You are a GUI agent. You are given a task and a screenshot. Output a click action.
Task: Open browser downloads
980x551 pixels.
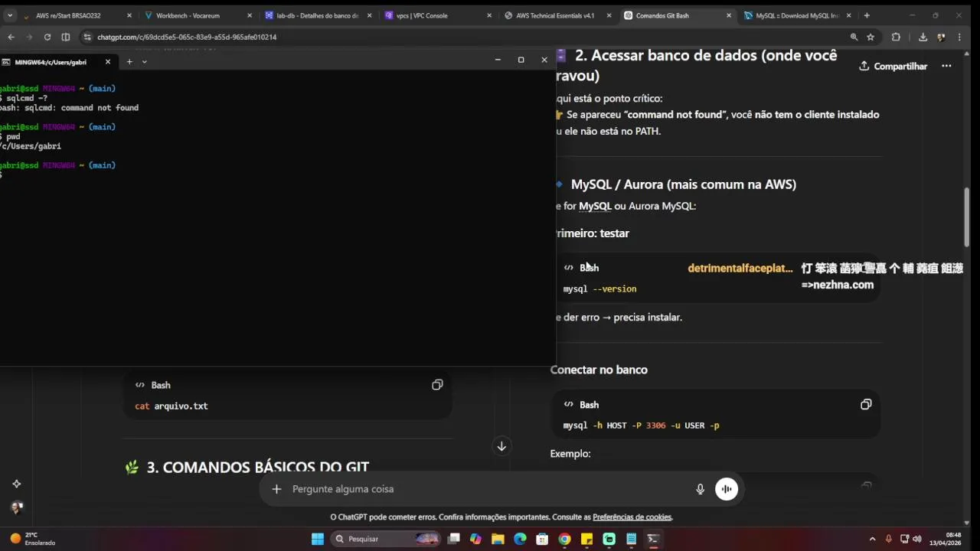[923, 37]
